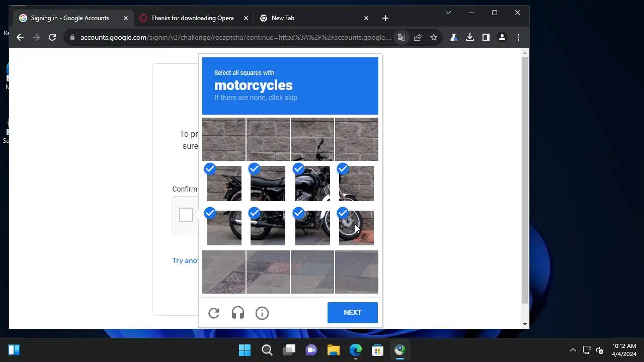Open the Chrome three-dot menu
The width and height of the screenshot is (644, 362).
(x=518, y=37)
